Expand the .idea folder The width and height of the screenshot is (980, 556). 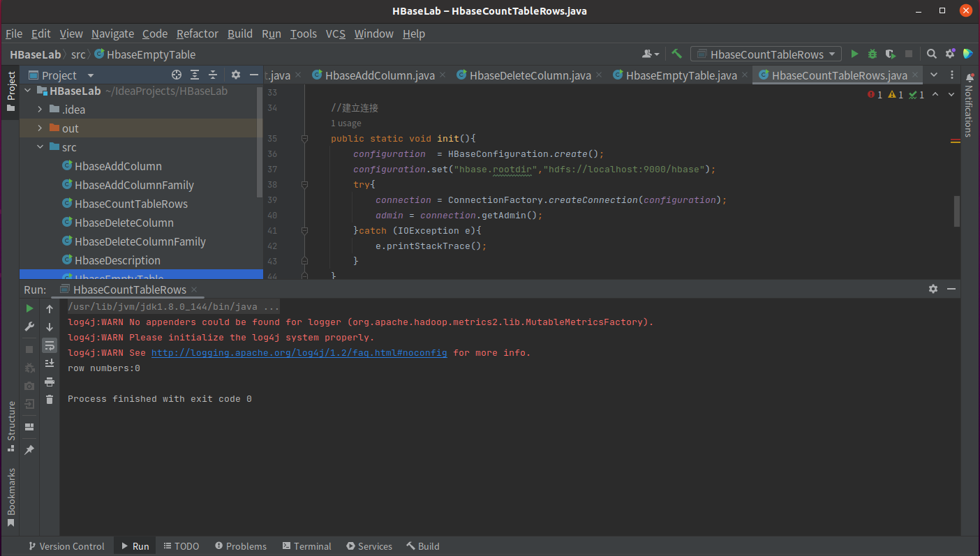[x=40, y=110]
